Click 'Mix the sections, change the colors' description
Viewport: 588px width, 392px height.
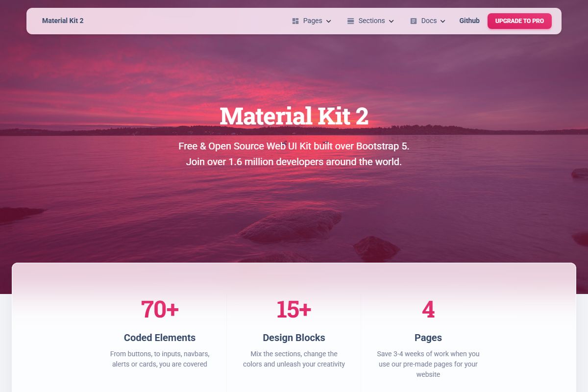pyautogui.click(x=294, y=359)
